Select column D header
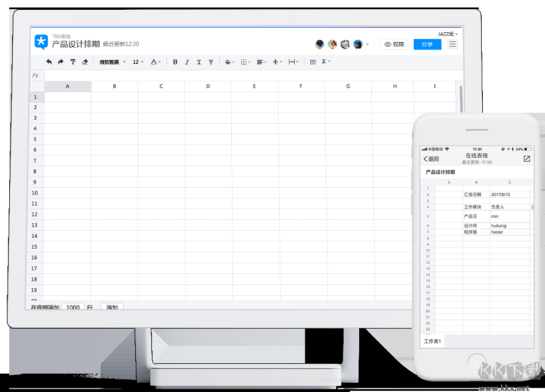 coord(208,86)
